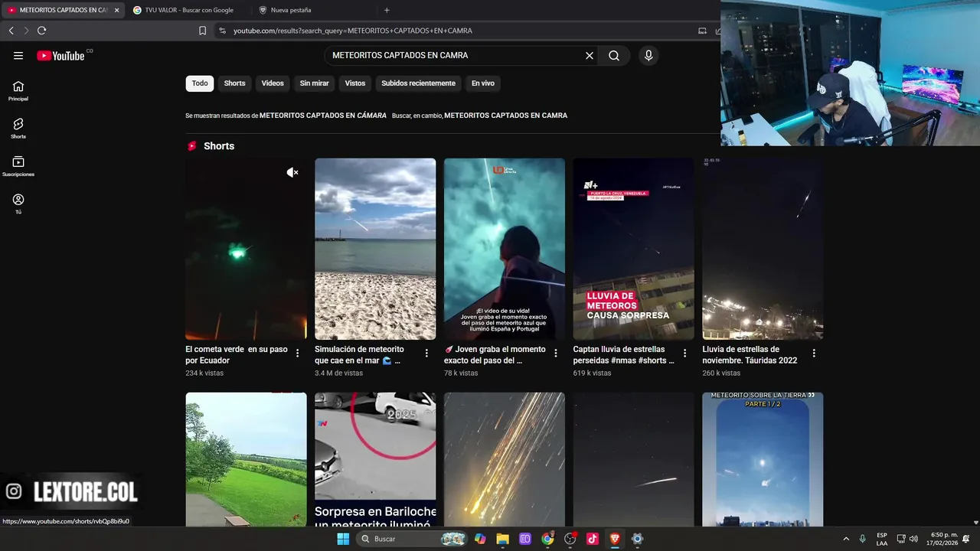The height and width of the screenshot is (551, 980).
Task: Open Suscripciones in the left sidebar
Action: click(x=18, y=166)
